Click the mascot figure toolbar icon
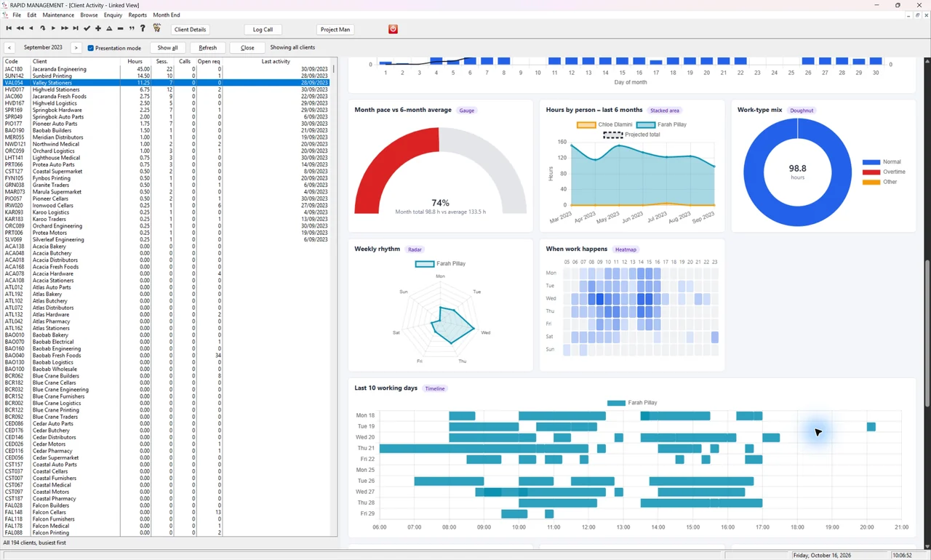The image size is (931, 560). coord(156,29)
